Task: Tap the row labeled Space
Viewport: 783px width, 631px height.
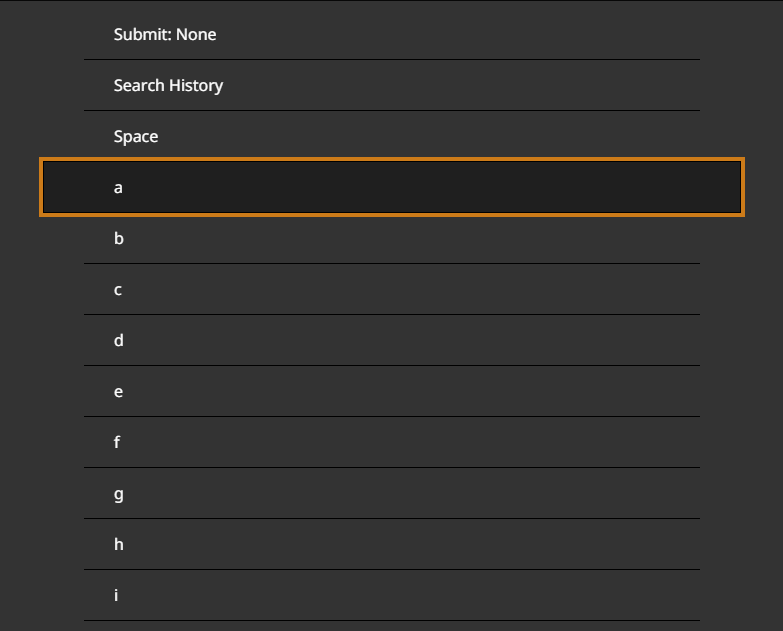Action: coord(390,137)
